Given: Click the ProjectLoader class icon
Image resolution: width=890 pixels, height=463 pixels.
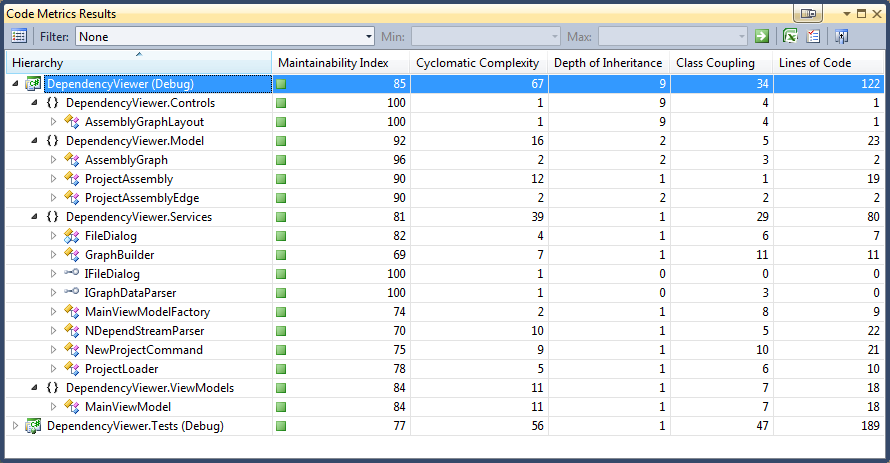Looking at the screenshot, I should [72, 369].
